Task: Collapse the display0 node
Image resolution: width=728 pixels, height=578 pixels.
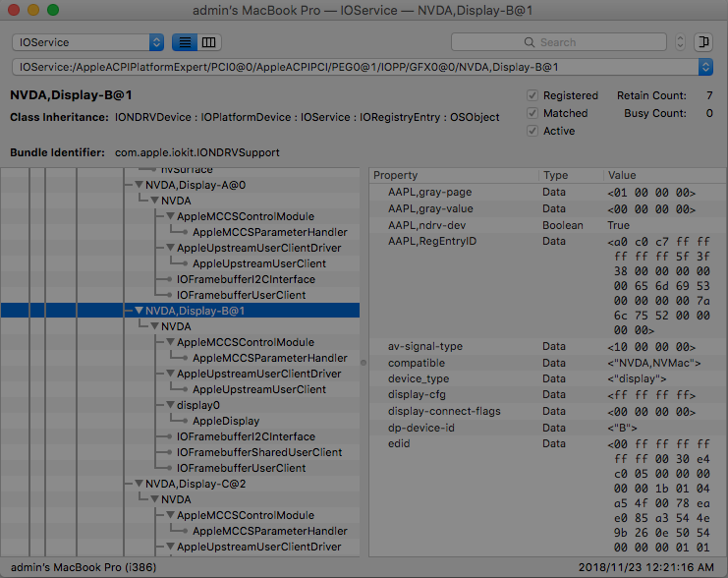Action: tap(170, 405)
